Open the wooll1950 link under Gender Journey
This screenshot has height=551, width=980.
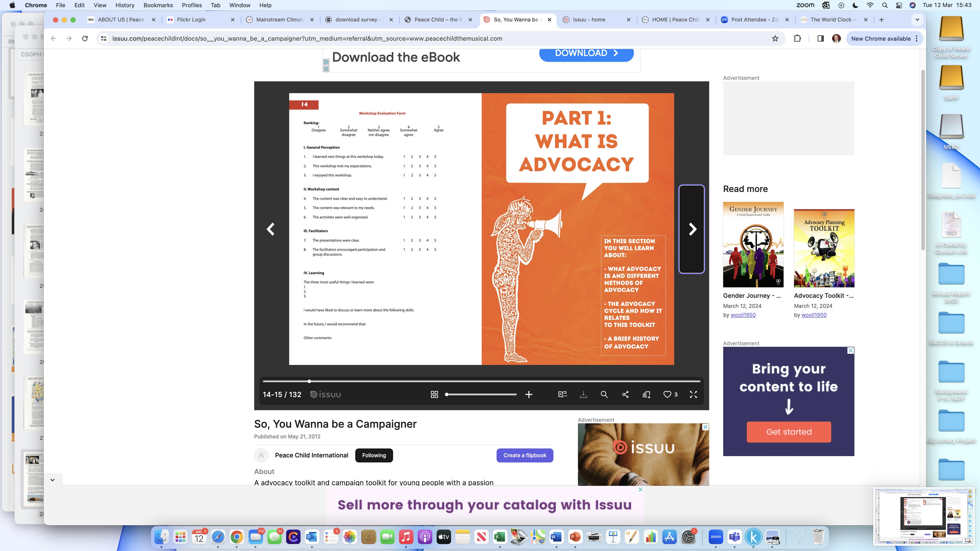coord(743,315)
